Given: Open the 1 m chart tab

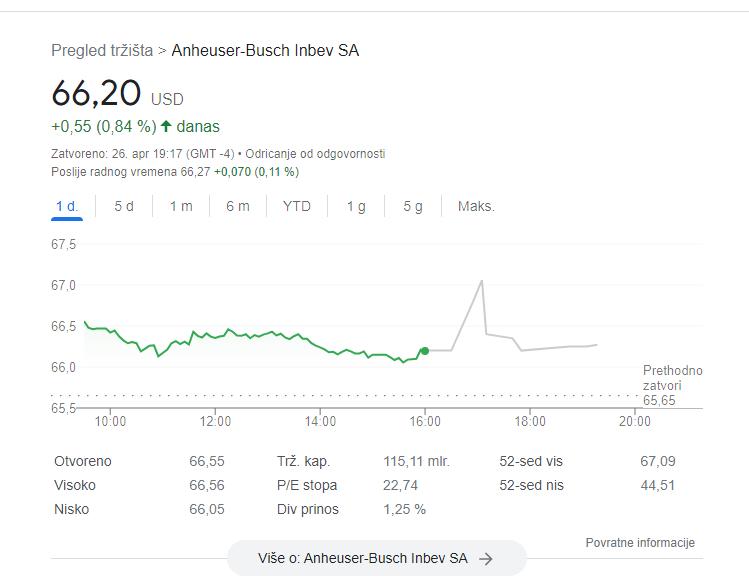Looking at the screenshot, I should [181, 206].
